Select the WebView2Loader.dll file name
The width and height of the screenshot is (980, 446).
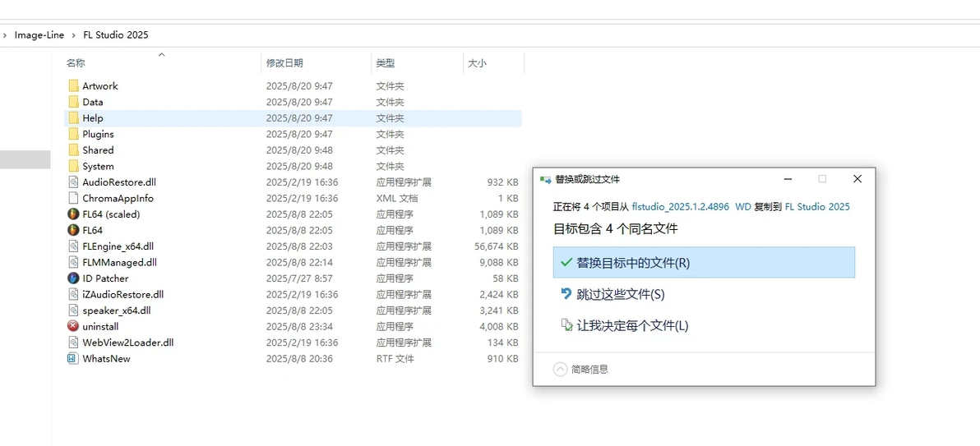pyautogui.click(x=128, y=343)
